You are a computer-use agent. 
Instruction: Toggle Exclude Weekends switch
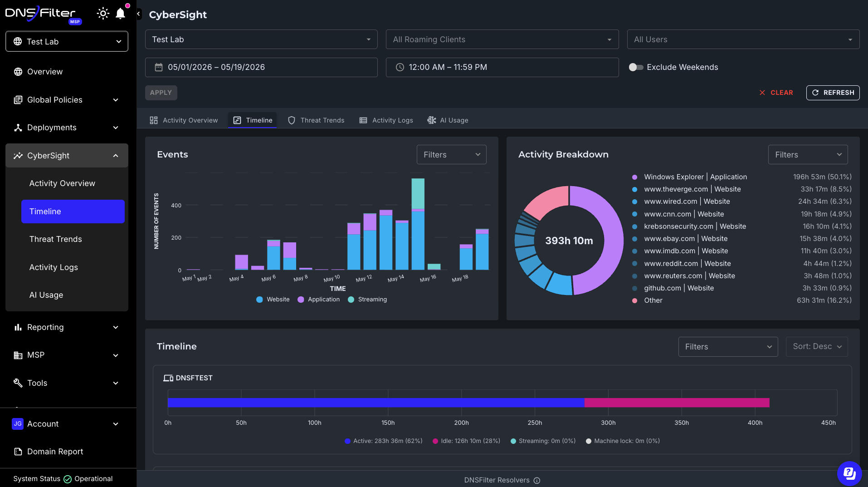tap(636, 67)
